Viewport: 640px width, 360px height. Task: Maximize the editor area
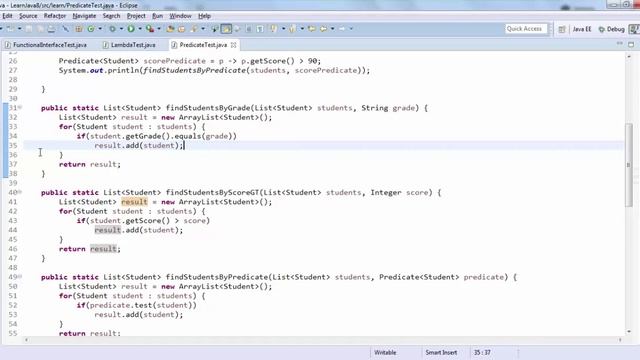[x=631, y=44]
